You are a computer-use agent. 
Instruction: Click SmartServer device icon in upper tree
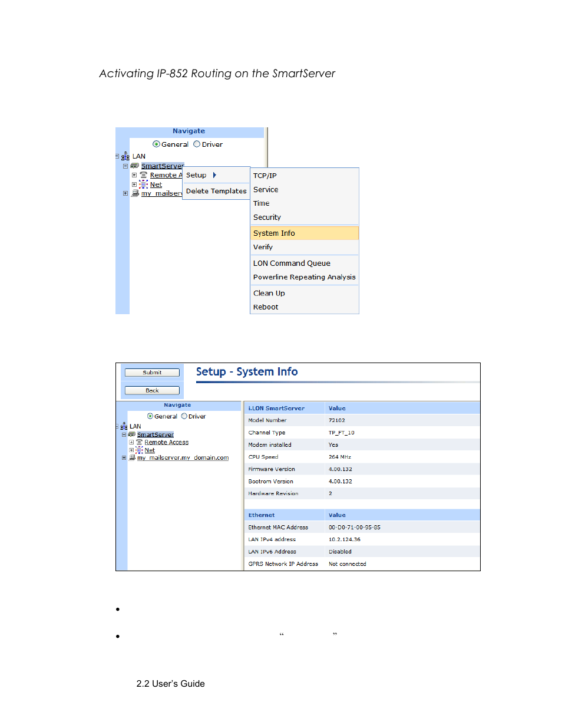[135, 166]
